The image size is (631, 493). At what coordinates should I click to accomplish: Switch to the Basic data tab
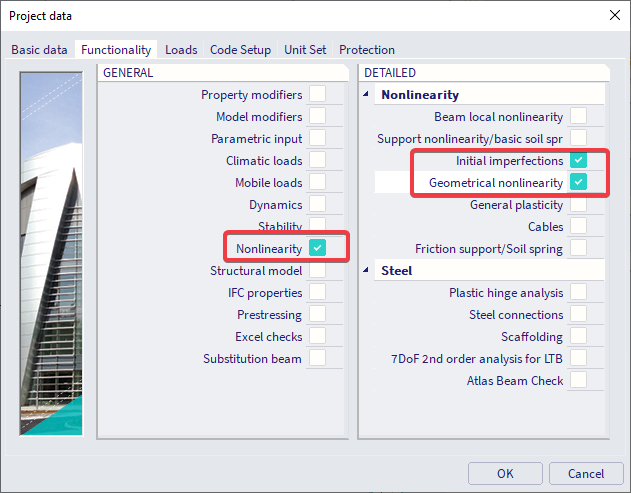[40, 50]
